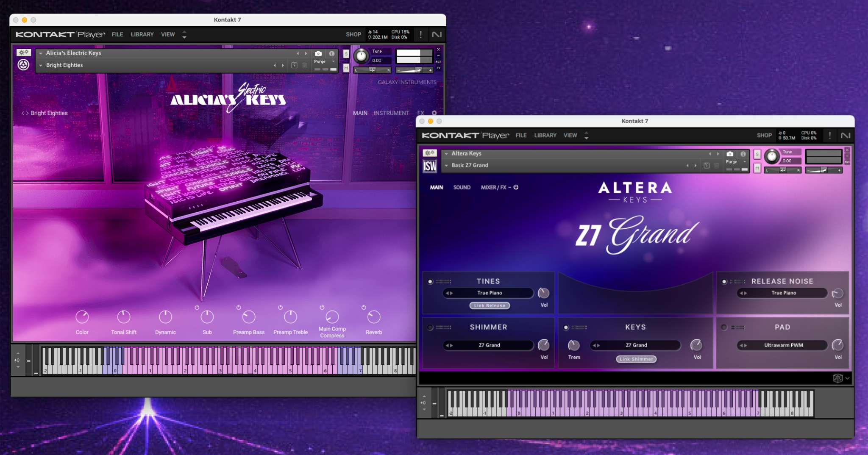Open the FILE menu in Altera Keys window
This screenshot has width=868, height=455.
[x=521, y=136]
